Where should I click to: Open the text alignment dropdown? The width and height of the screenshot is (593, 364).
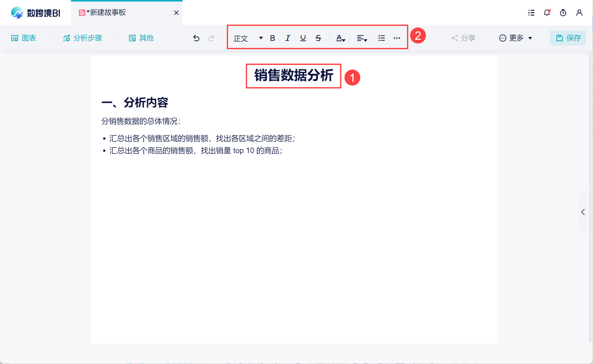(x=362, y=38)
